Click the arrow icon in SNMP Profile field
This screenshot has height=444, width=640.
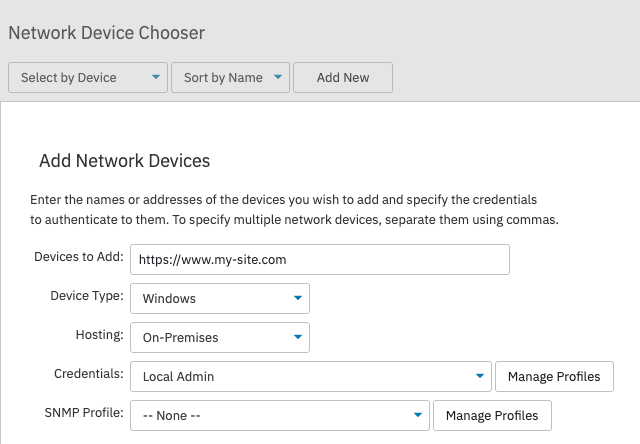point(418,415)
